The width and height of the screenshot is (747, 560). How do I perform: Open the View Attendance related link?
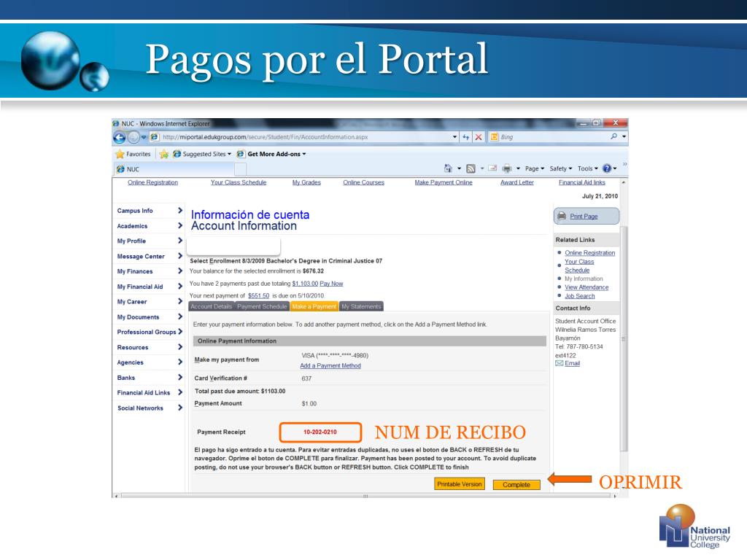click(587, 287)
